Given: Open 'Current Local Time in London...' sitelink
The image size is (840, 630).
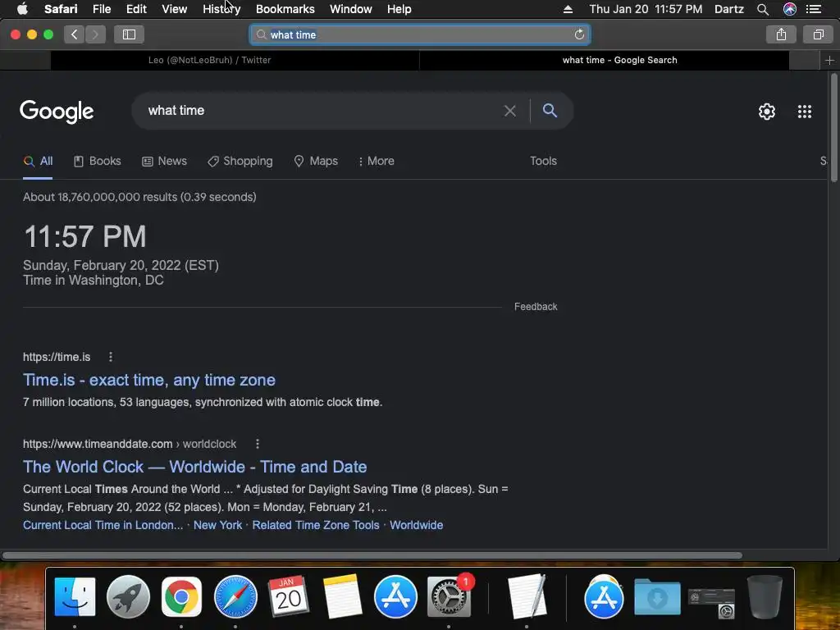Looking at the screenshot, I should [x=103, y=525].
